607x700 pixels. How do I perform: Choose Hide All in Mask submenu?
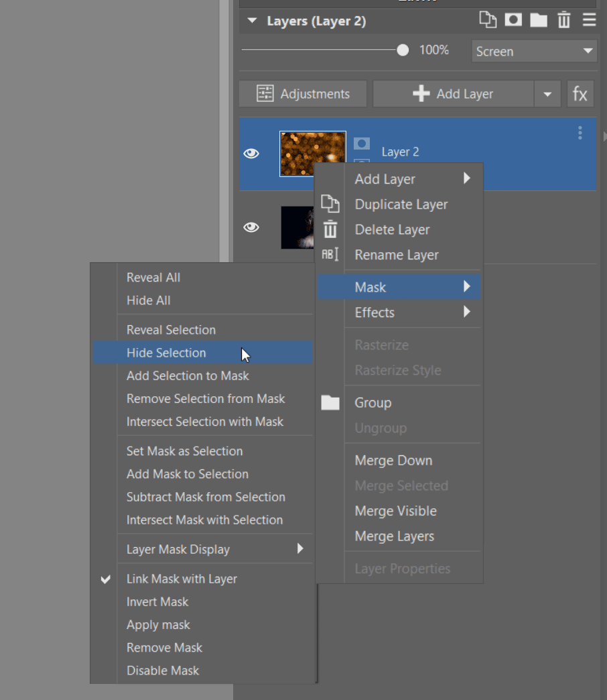coord(149,300)
